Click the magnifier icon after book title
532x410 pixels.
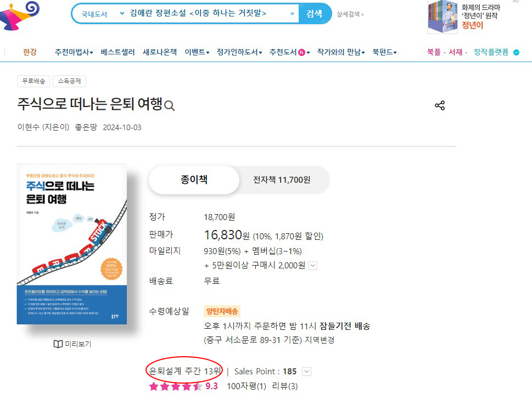coord(169,106)
